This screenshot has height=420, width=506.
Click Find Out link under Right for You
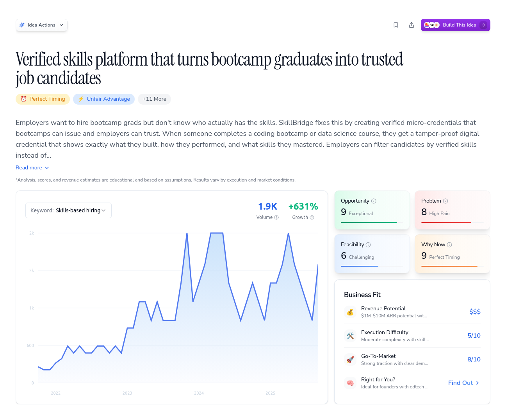coord(463,383)
